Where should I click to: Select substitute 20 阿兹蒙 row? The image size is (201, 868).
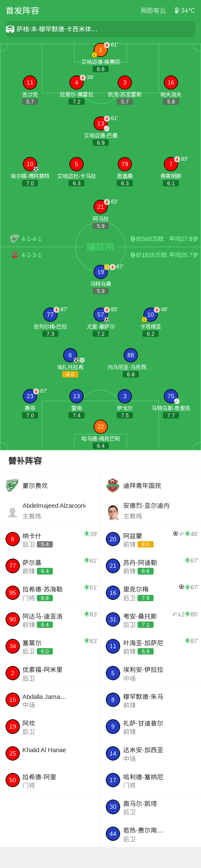151,539
